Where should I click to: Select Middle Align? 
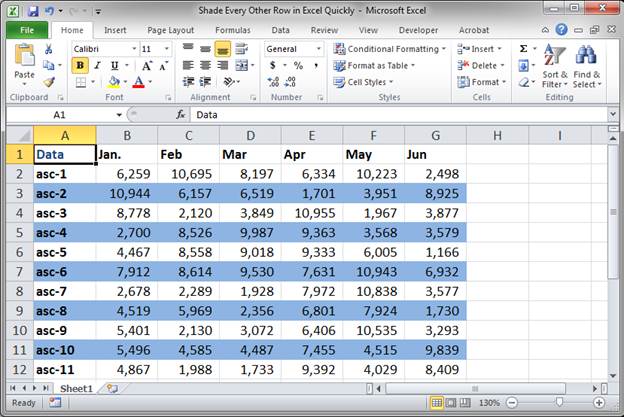click(205, 49)
